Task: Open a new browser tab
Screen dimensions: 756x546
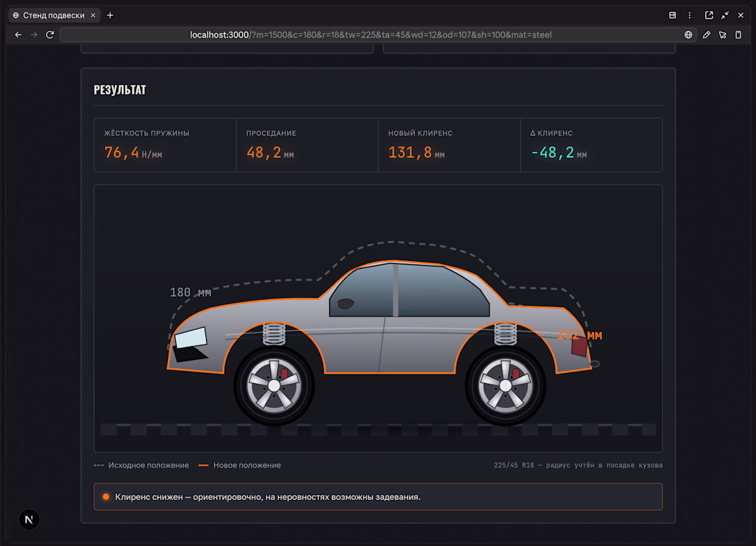Action: point(110,15)
